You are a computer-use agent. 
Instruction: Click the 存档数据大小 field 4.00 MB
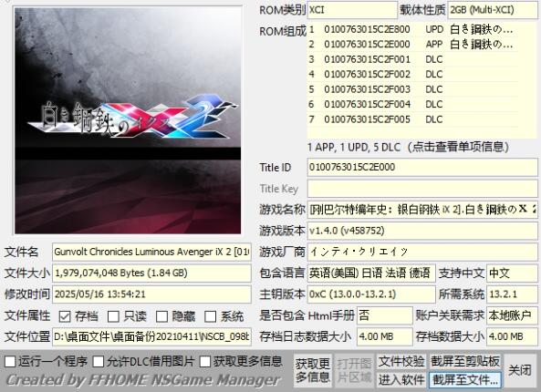click(x=512, y=336)
